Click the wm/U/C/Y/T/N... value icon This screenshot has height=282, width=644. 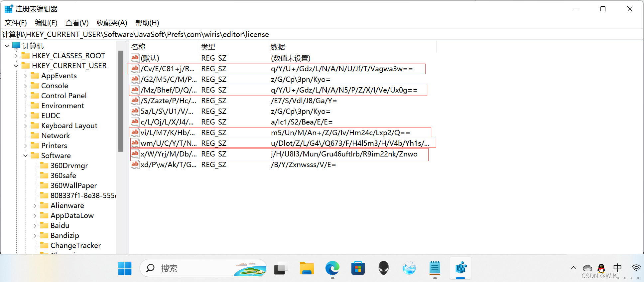pyautogui.click(x=135, y=143)
